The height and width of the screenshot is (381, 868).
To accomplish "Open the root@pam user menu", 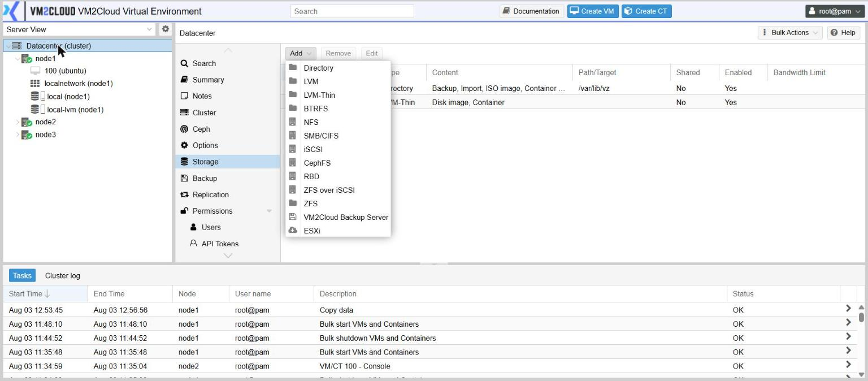I will pos(834,11).
